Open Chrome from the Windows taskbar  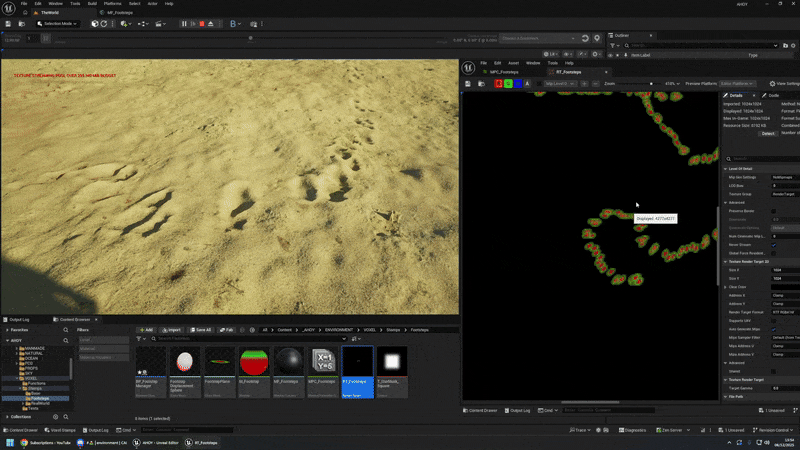[x=24, y=442]
